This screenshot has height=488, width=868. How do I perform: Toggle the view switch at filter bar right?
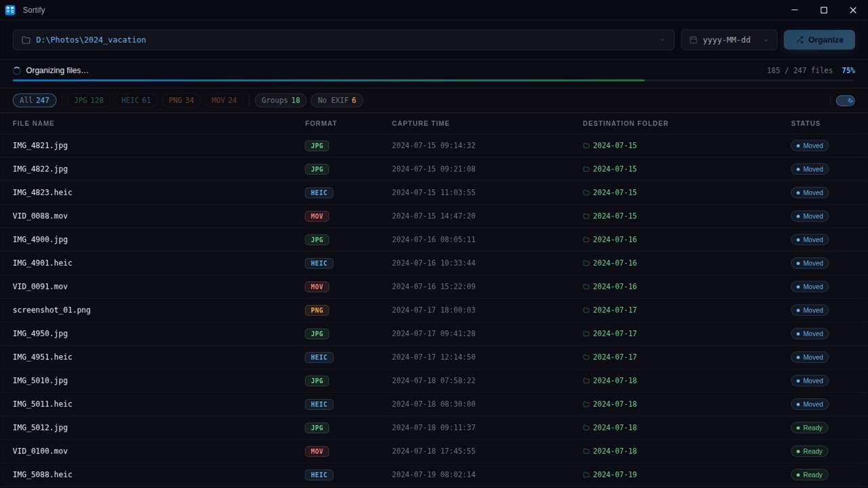click(845, 100)
